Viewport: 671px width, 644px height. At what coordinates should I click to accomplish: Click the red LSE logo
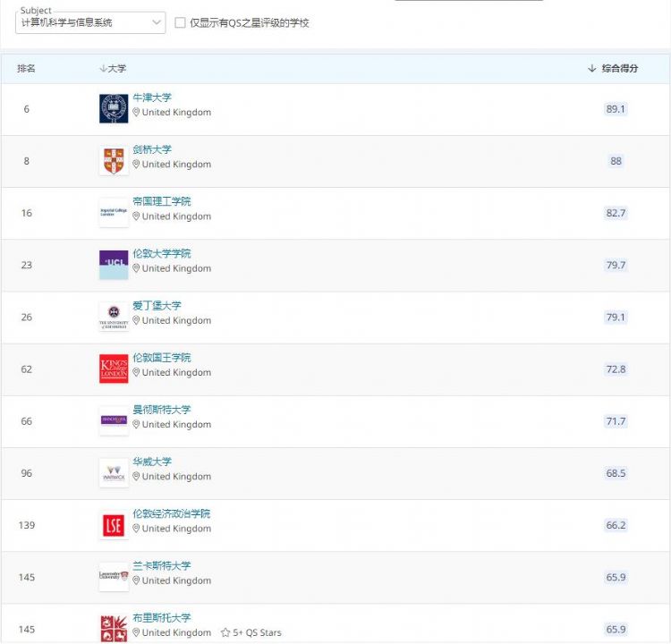[x=114, y=525]
